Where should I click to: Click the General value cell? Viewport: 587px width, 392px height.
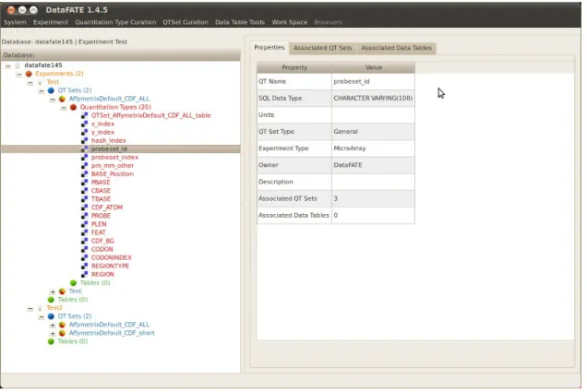373,132
